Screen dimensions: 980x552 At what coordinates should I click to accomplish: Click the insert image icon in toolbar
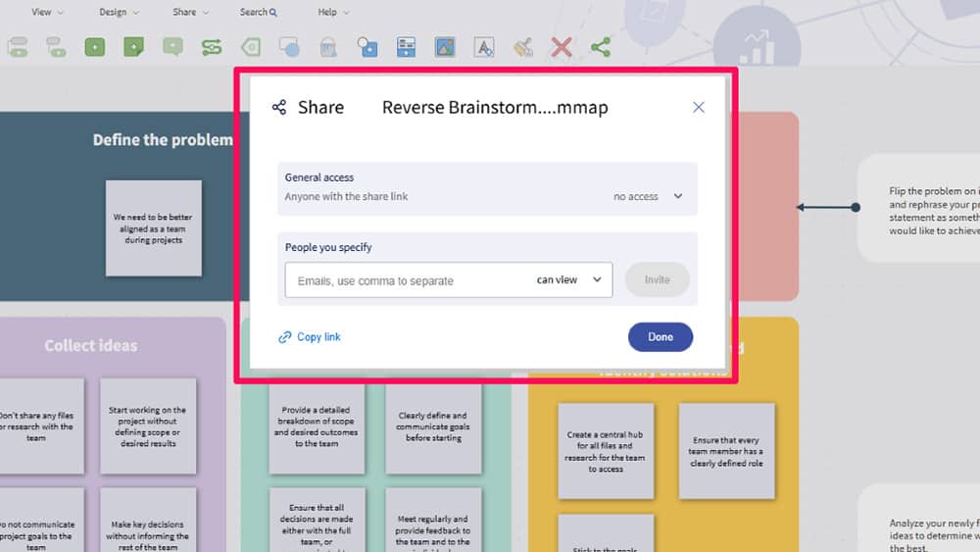pyautogui.click(x=445, y=47)
